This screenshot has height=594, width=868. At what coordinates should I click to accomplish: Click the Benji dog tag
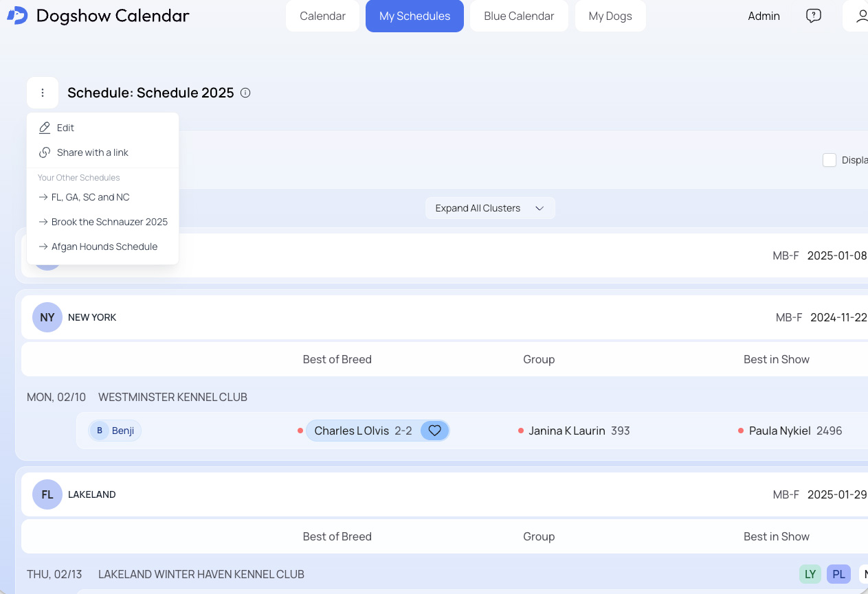pos(115,431)
